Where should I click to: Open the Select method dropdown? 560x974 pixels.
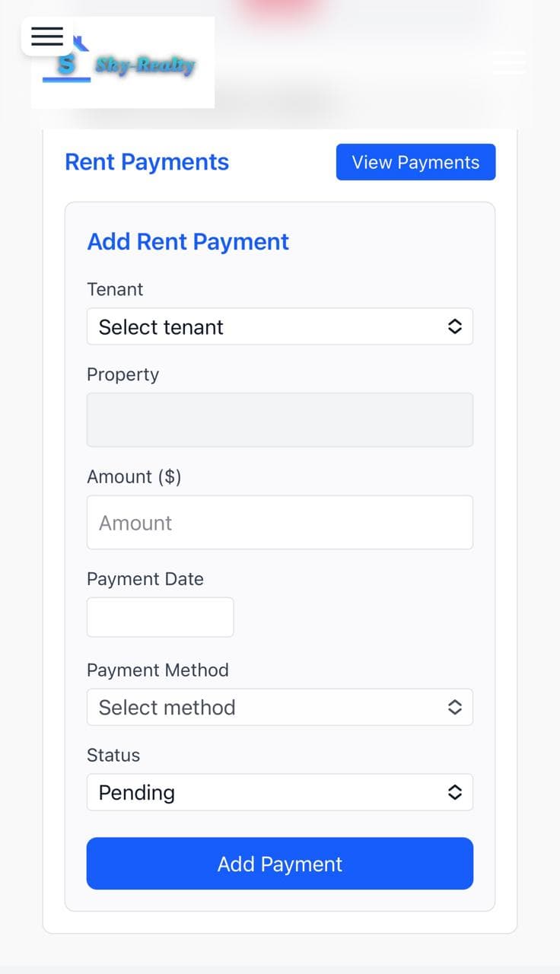[280, 707]
